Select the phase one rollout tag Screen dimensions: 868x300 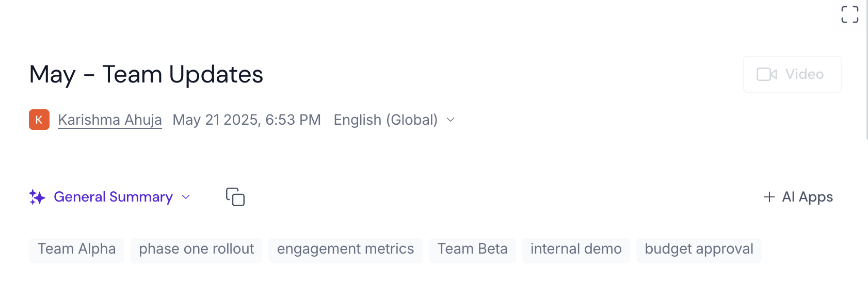[196, 249]
